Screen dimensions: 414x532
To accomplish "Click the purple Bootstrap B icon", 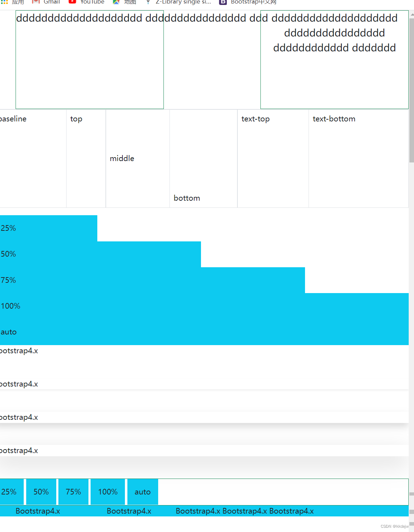I will [223, 2].
